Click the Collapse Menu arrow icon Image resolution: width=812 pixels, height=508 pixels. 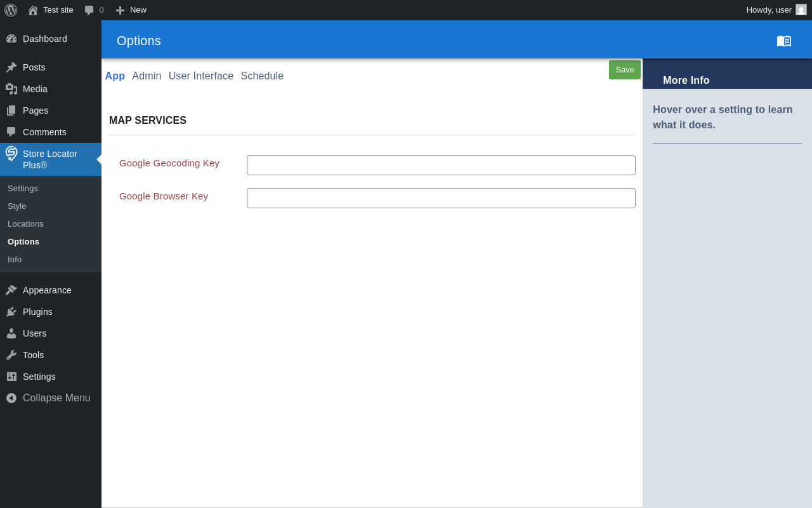coord(11,398)
